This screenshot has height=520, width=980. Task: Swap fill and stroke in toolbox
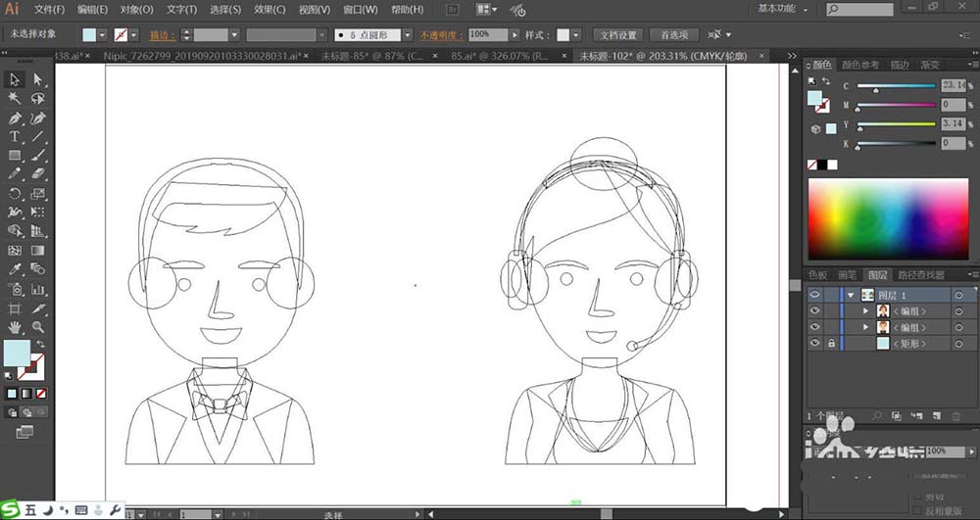tap(40, 344)
